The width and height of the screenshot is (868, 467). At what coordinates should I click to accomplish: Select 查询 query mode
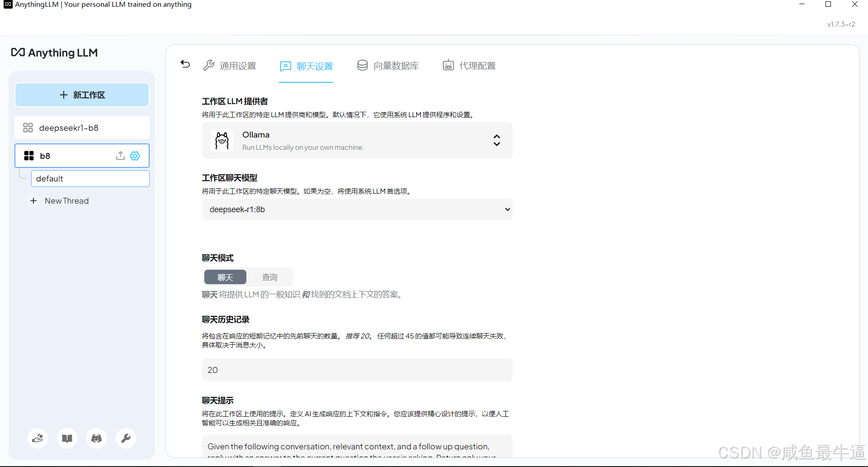pos(270,277)
